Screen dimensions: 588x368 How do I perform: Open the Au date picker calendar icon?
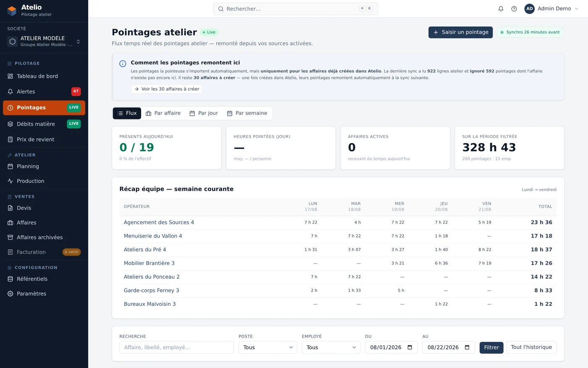467,347
